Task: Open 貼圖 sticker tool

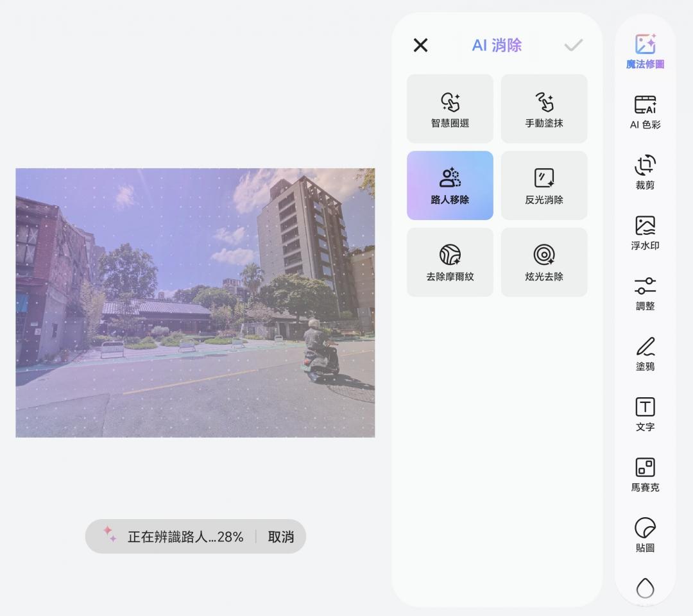Action: point(645,535)
